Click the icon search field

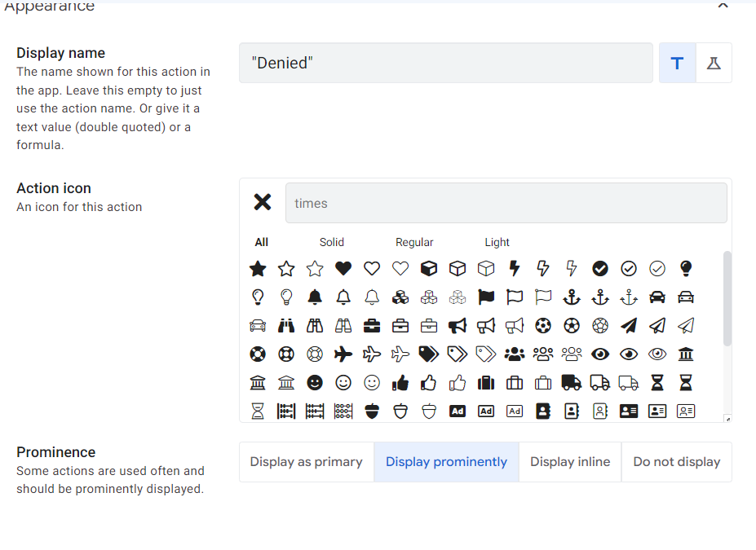coord(506,203)
